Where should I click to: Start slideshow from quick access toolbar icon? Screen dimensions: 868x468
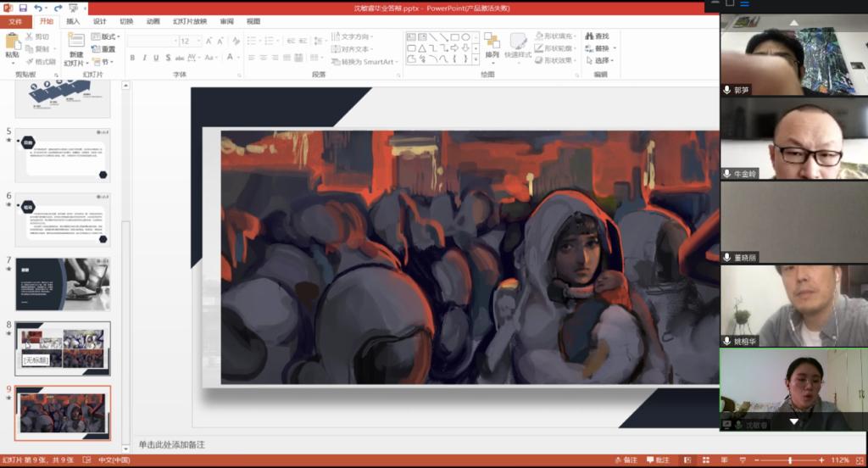pos(73,8)
